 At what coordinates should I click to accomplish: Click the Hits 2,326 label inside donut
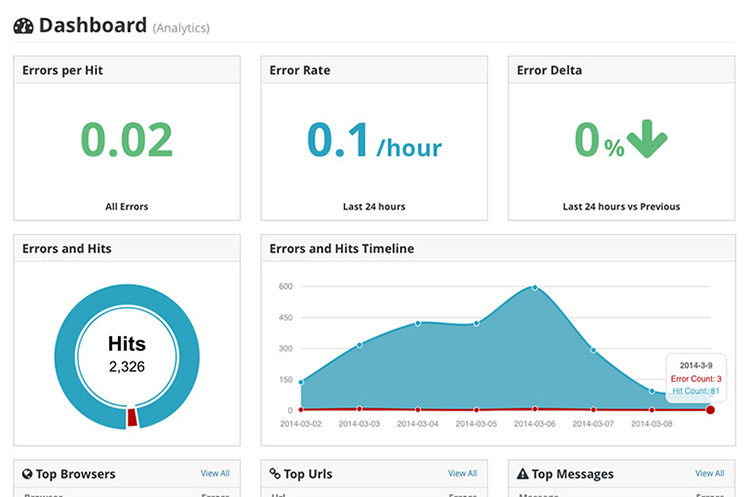click(x=127, y=354)
